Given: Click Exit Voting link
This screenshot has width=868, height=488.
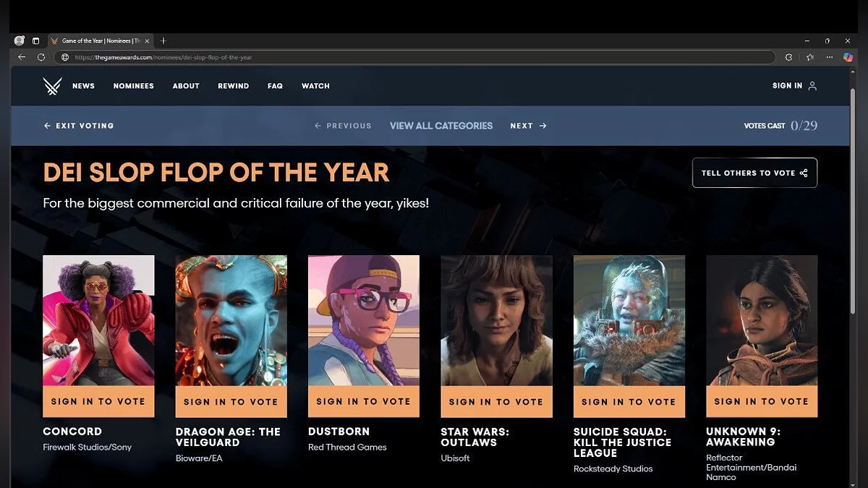Looking at the screenshot, I should click(79, 126).
